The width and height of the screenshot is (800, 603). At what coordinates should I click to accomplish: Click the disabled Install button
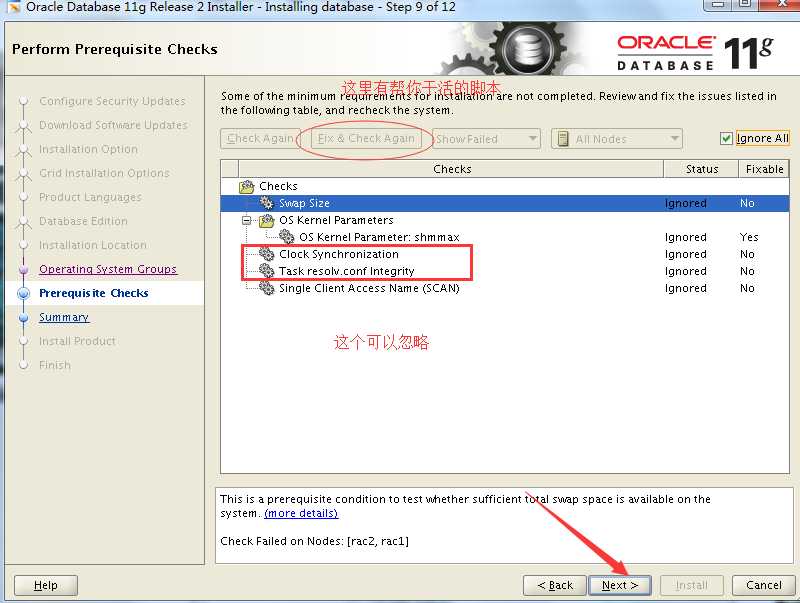[x=691, y=585]
